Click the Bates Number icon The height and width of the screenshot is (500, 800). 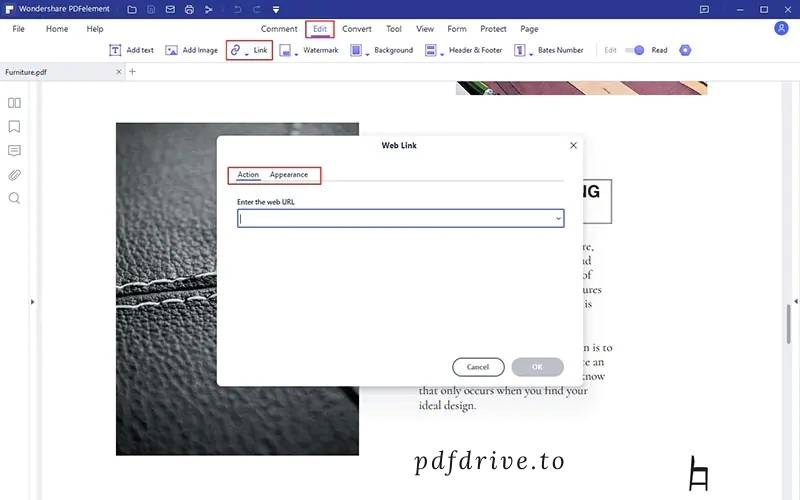tap(519, 50)
